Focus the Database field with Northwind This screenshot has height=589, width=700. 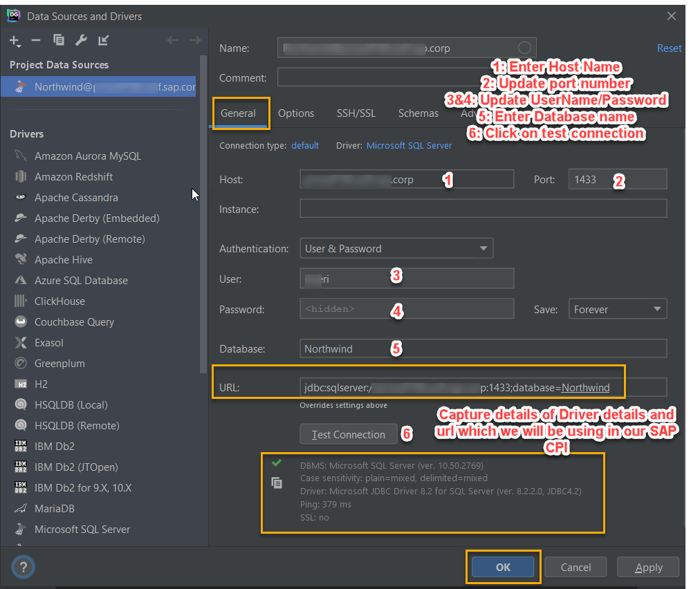pos(483,348)
